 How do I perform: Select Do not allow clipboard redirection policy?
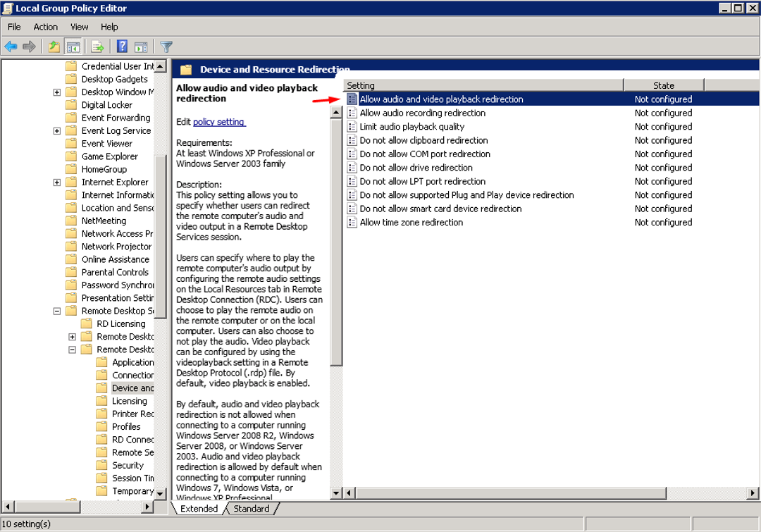pos(423,140)
